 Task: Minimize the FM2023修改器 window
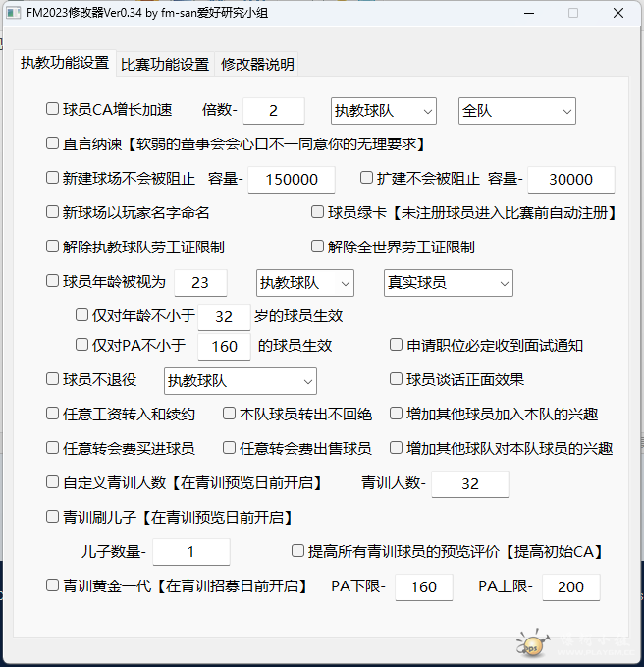pos(529,13)
